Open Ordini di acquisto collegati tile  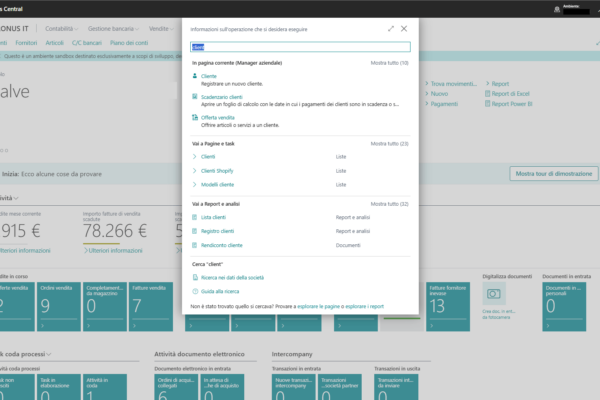click(176, 387)
